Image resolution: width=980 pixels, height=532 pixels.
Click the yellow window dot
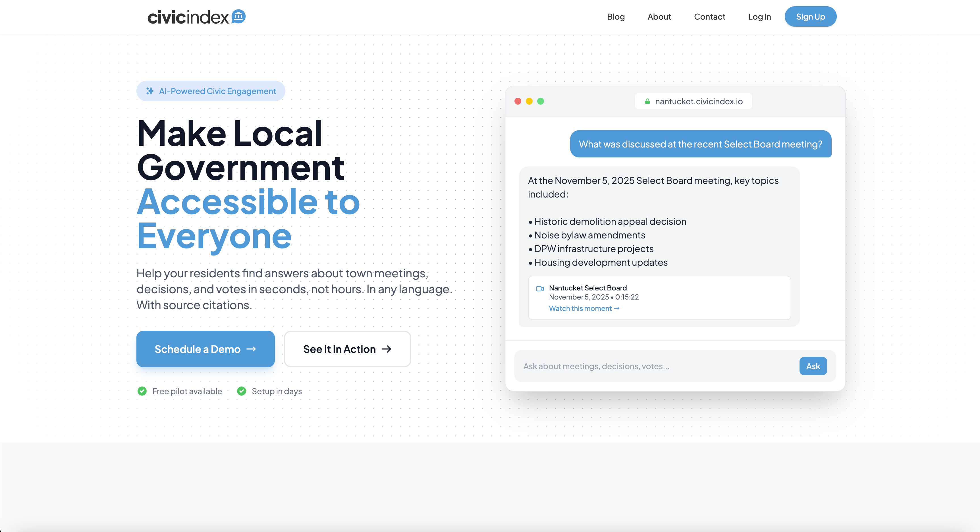point(529,101)
